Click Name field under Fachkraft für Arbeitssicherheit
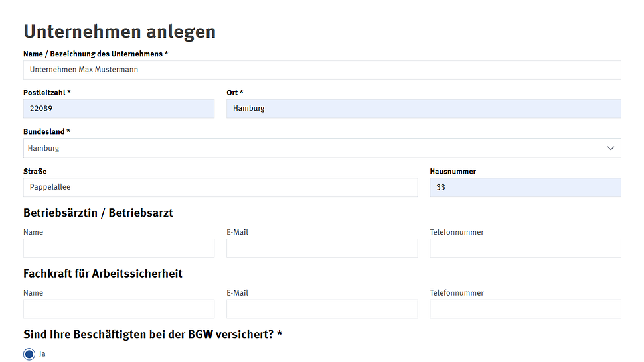The height and width of the screenshot is (362, 644). [119, 309]
